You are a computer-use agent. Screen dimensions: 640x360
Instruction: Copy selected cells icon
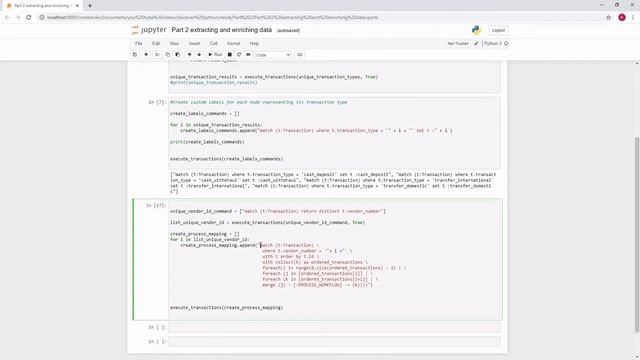[x=167, y=55]
